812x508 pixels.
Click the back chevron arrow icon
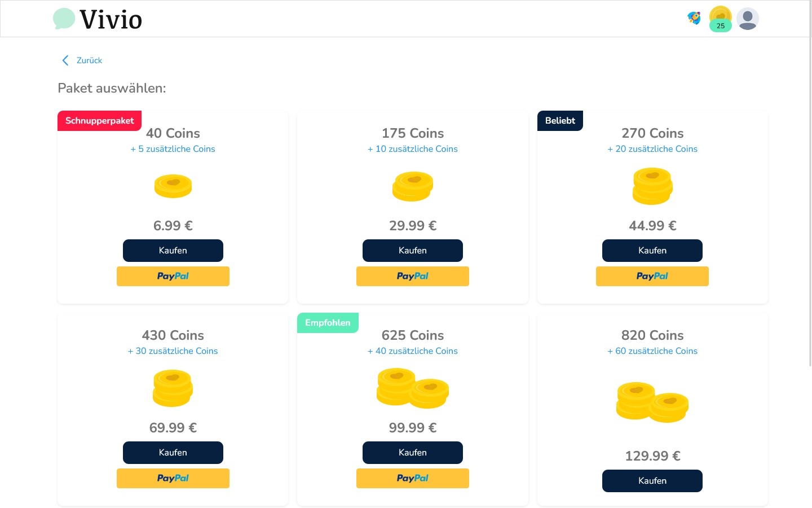click(x=65, y=60)
